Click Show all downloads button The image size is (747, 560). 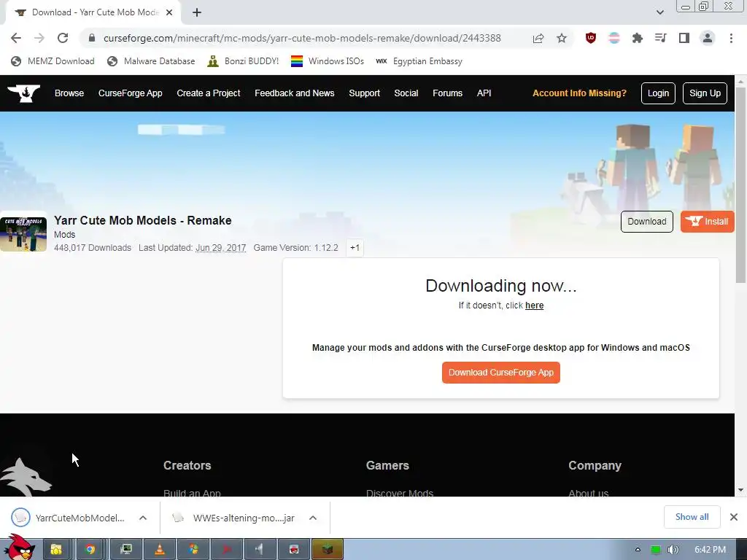[692, 517]
